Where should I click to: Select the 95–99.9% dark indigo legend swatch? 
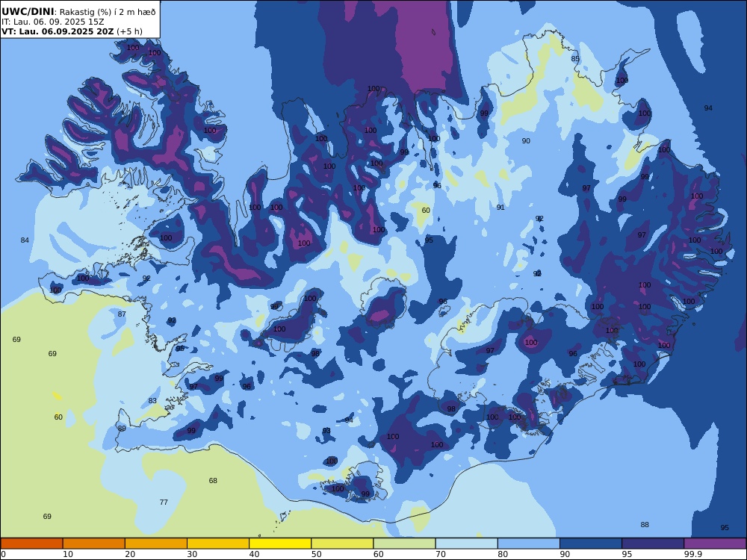point(653,544)
